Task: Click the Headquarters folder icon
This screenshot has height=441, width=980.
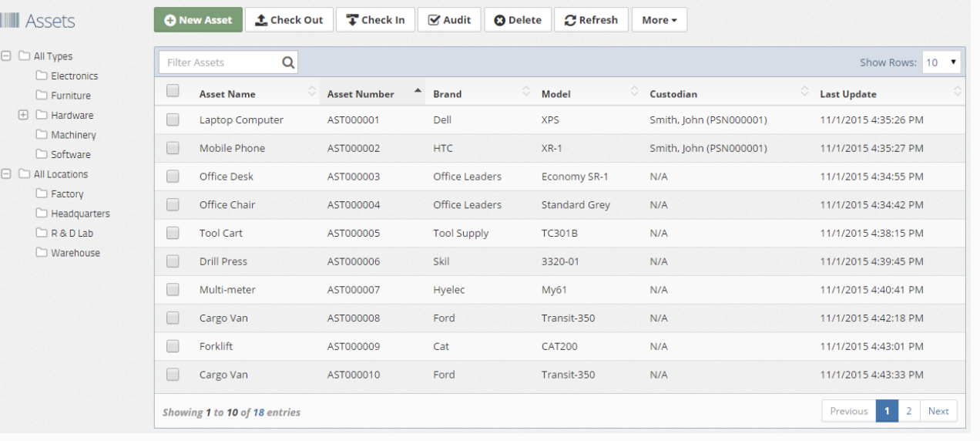Action: [42, 214]
